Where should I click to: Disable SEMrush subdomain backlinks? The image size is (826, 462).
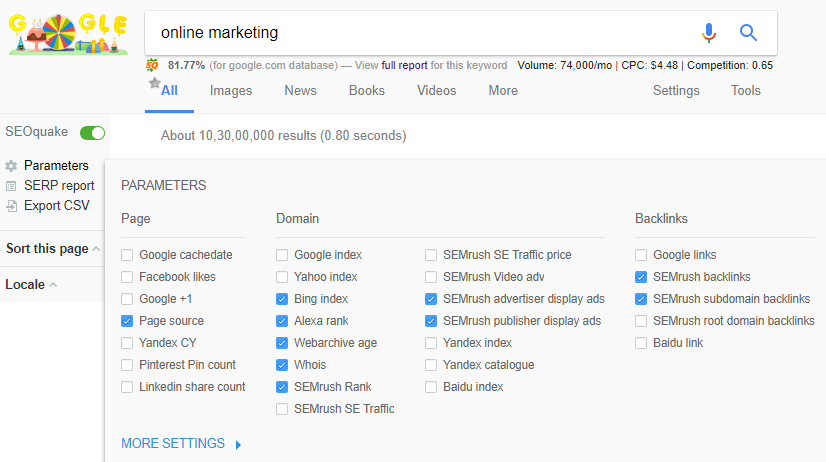click(x=641, y=299)
